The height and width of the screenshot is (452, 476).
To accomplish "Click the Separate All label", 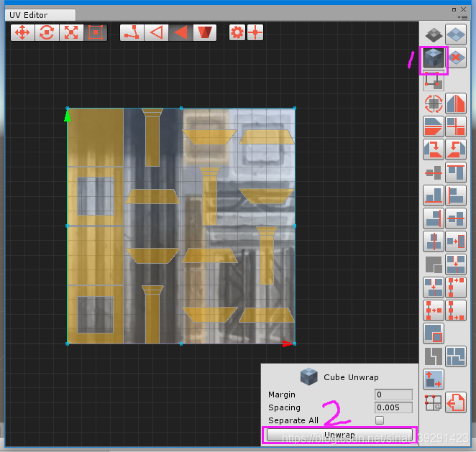I will pyautogui.click(x=293, y=420).
